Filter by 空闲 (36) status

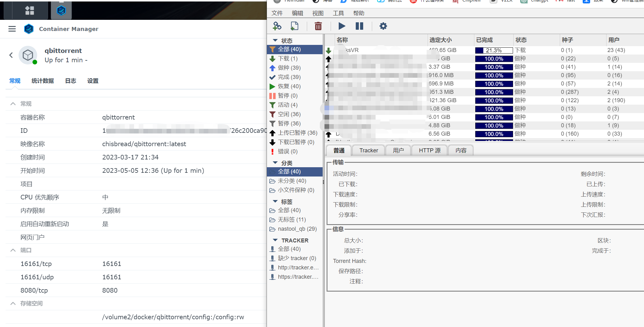point(295,114)
